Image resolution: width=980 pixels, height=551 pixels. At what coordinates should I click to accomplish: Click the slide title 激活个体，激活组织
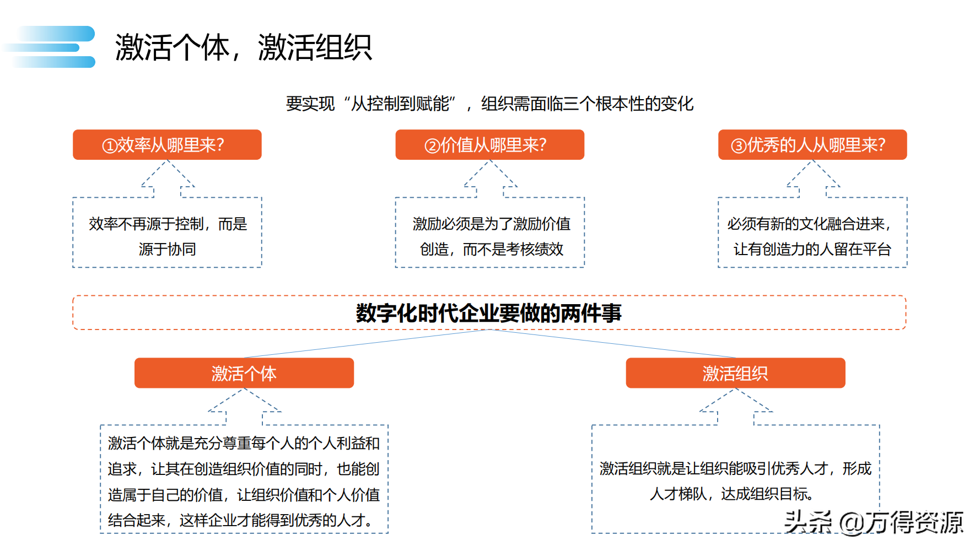tap(243, 47)
